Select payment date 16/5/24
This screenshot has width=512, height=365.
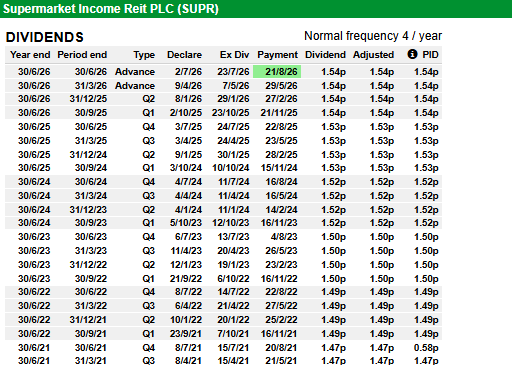click(x=281, y=196)
